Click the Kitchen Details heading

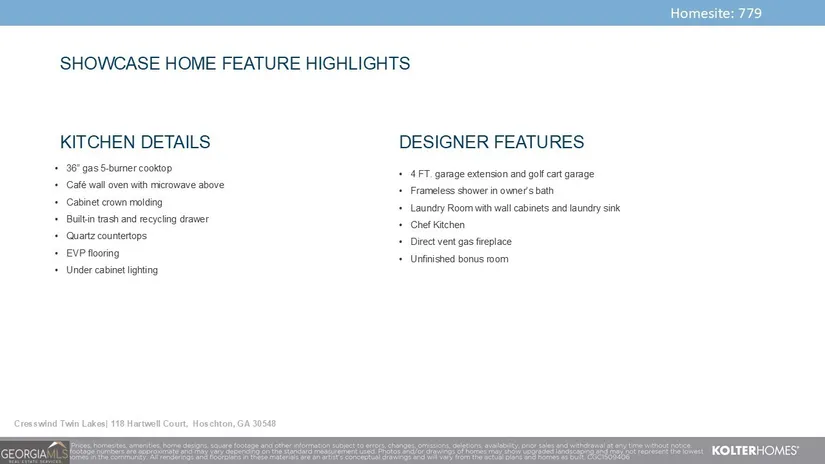(x=135, y=142)
